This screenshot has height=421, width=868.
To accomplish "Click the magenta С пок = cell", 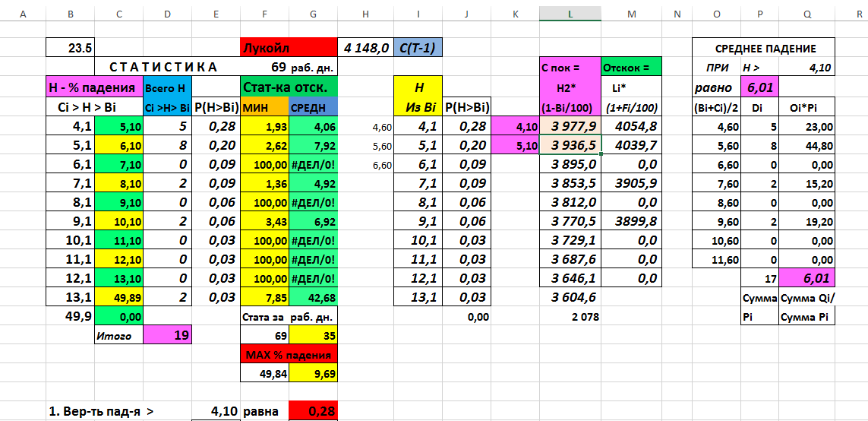I will (570, 67).
